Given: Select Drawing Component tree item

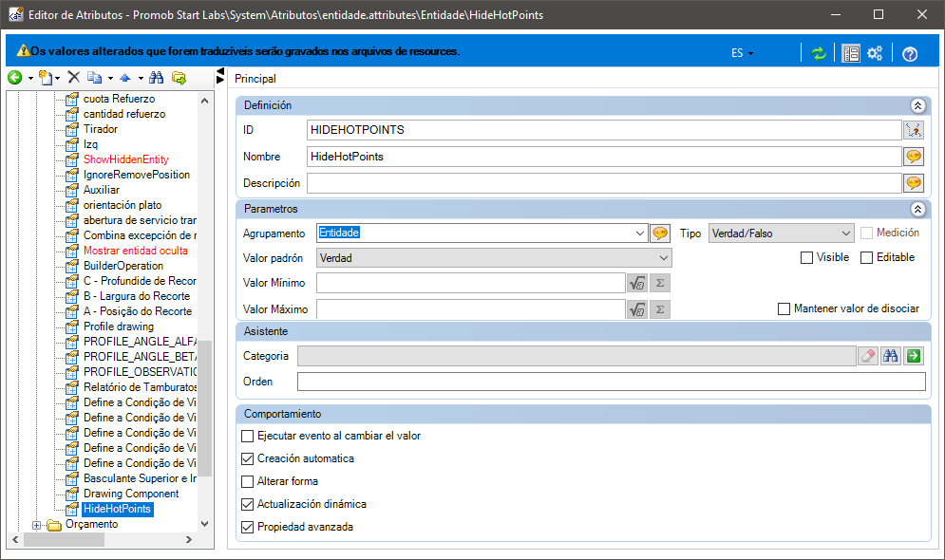Looking at the screenshot, I should tap(131, 494).
